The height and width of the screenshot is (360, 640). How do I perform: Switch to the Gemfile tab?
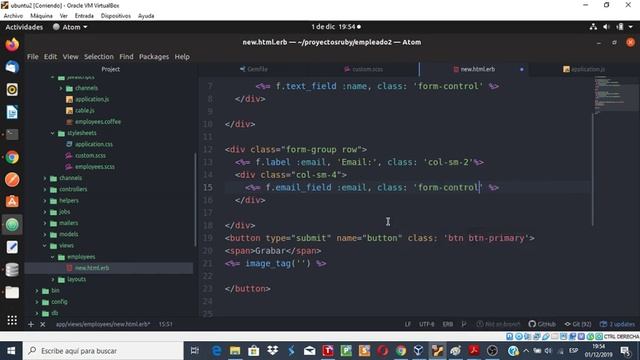tap(254, 69)
